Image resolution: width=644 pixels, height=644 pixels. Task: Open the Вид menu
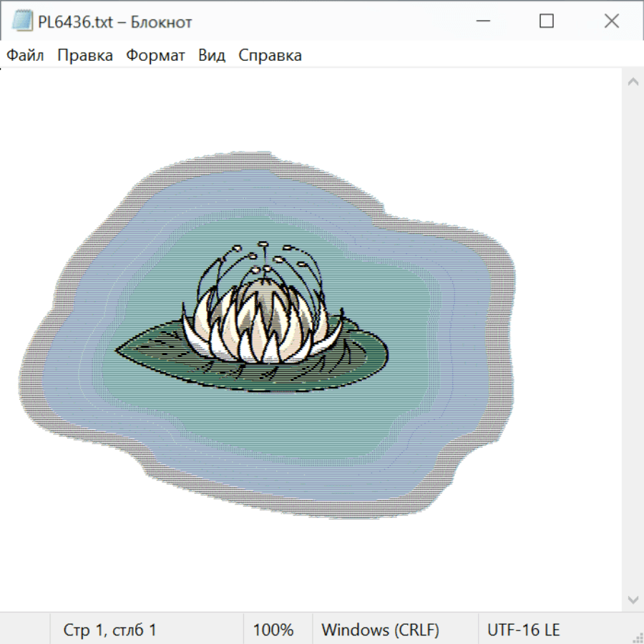coord(211,56)
